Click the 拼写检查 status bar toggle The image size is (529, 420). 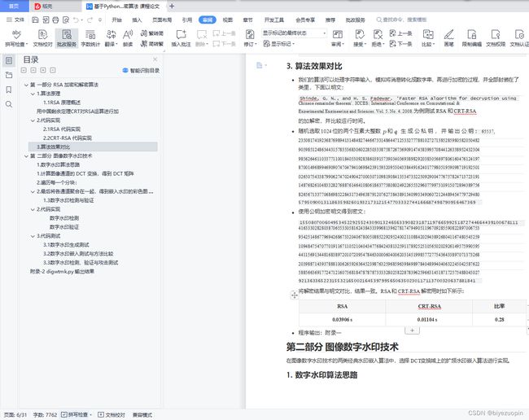77,414
